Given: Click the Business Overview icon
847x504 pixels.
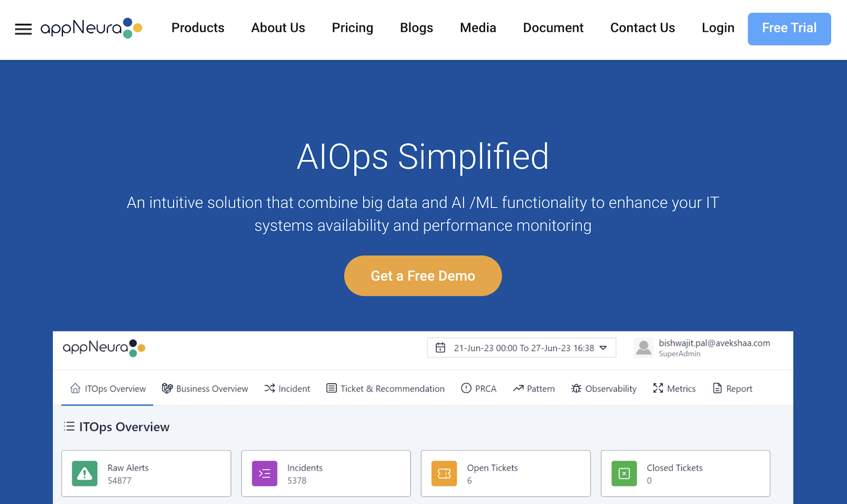Looking at the screenshot, I should (x=167, y=388).
